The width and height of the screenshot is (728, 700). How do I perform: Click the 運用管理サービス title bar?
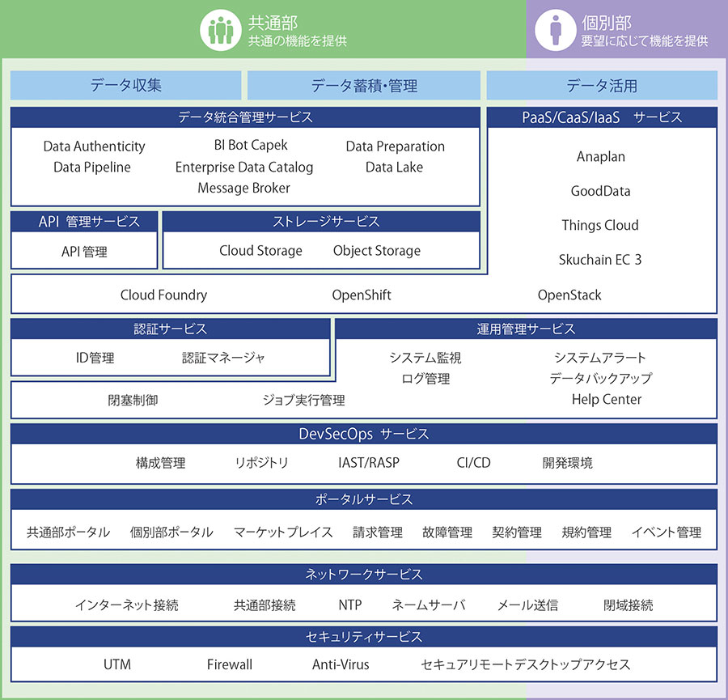[526, 329]
